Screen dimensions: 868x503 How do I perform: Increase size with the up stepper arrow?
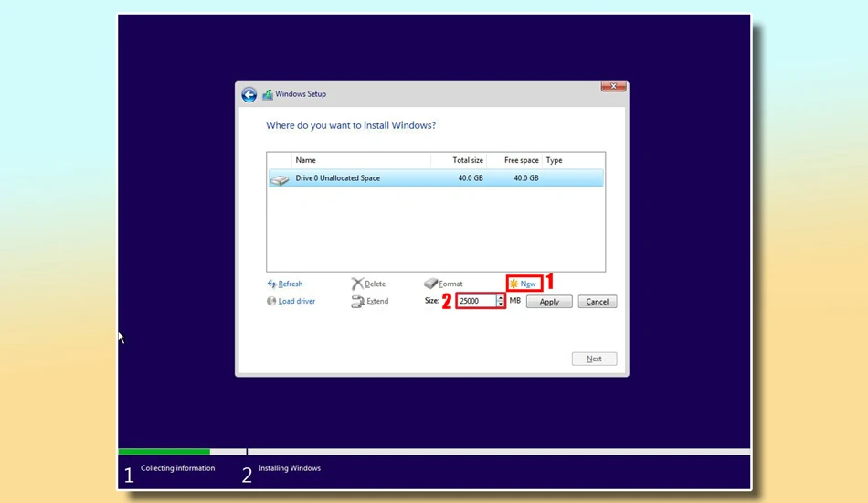click(x=501, y=297)
